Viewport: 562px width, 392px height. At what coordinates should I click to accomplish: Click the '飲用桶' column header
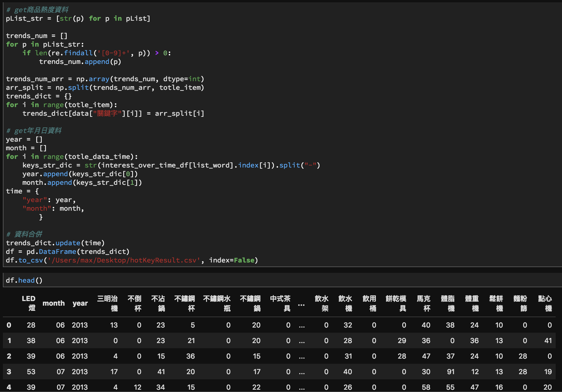369,303
